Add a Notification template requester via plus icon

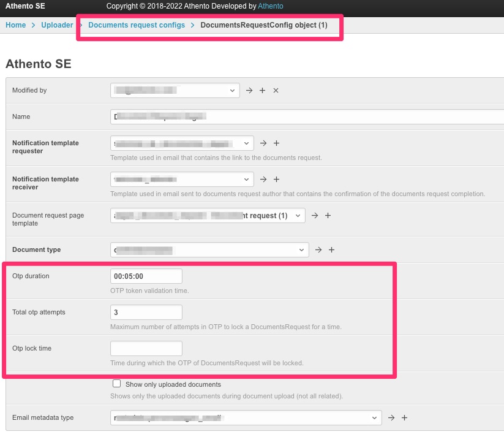click(276, 143)
